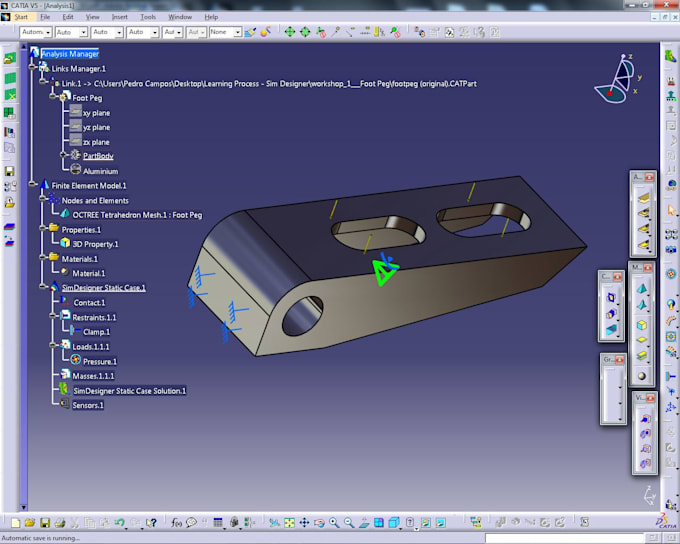Select Clamp.1 in the specification tree

tap(96, 332)
